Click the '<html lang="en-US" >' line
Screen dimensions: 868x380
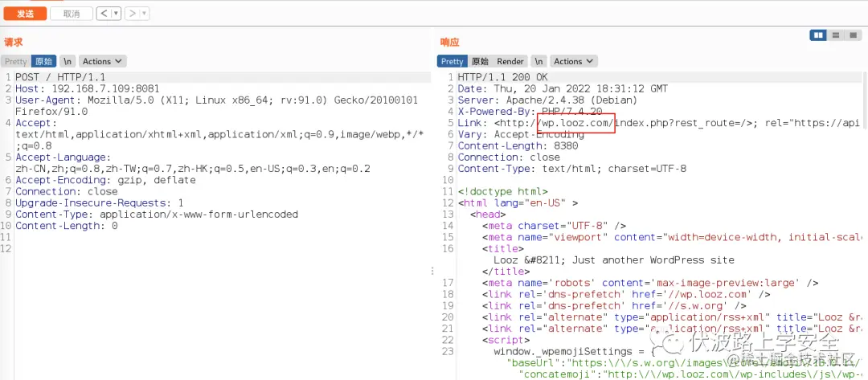click(x=518, y=203)
